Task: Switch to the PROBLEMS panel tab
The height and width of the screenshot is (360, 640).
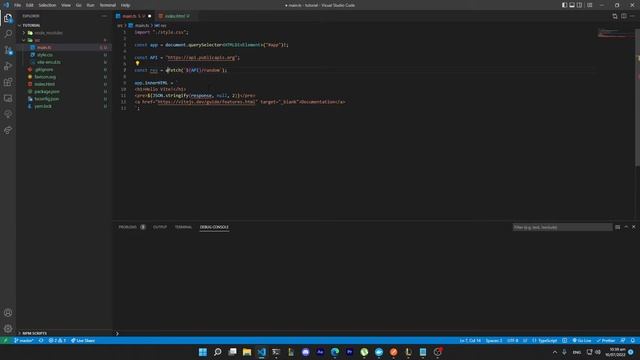Action: [x=128, y=227]
